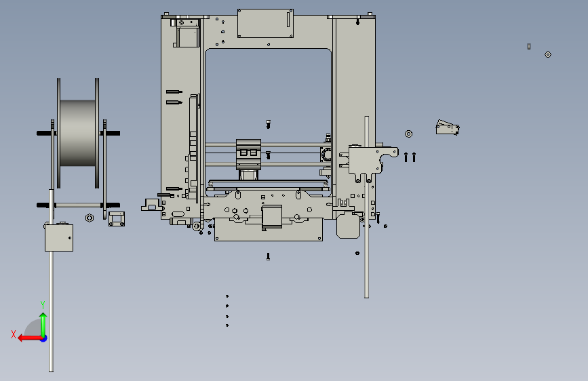Screen dimensions: 588x381
Task: Select the washer right of the frame
Action: [409, 134]
